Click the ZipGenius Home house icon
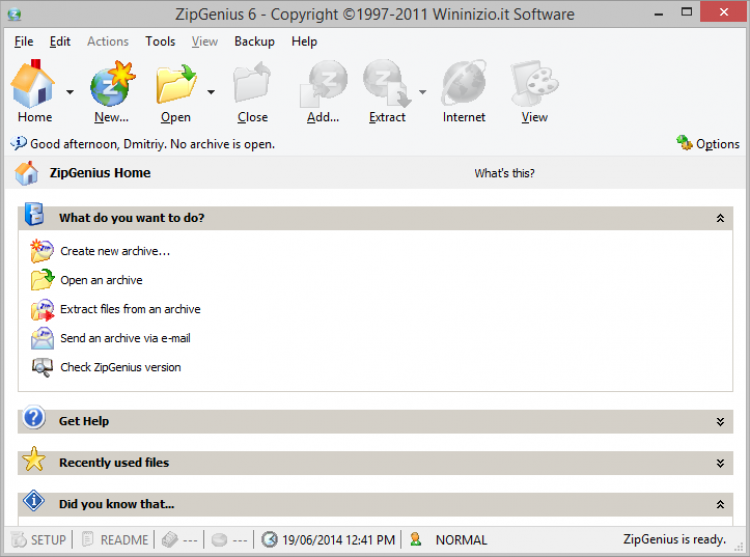This screenshot has height=557, width=750. (x=26, y=173)
